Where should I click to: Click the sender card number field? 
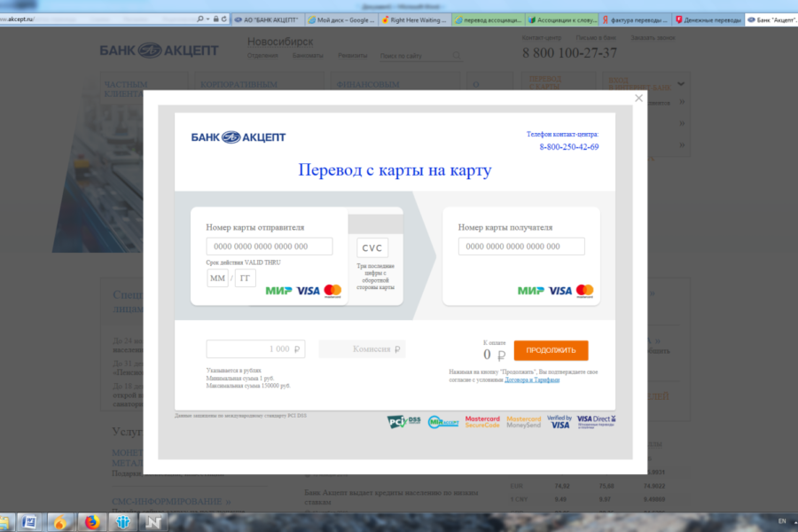[270, 246]
